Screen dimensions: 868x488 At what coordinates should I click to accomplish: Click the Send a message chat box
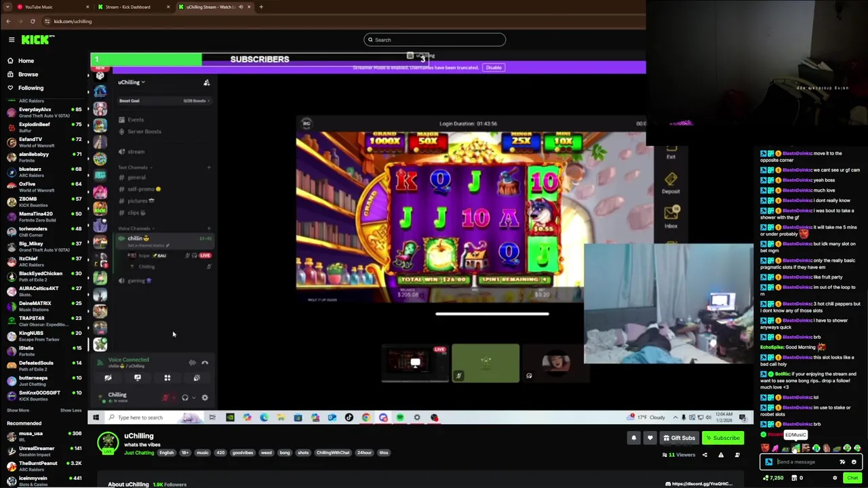pos(806,462)
